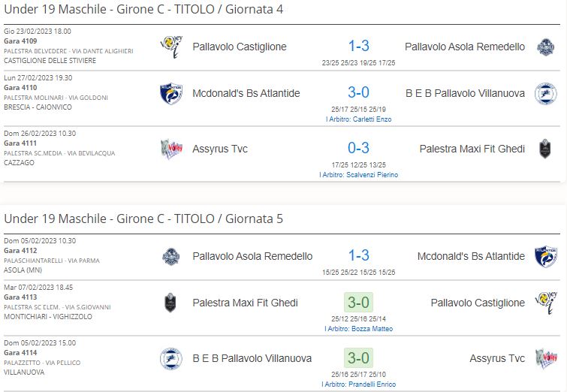567x392 pixels.
Task: Click the green 3-0 score of Gara 4114
Action: (358, 358)
